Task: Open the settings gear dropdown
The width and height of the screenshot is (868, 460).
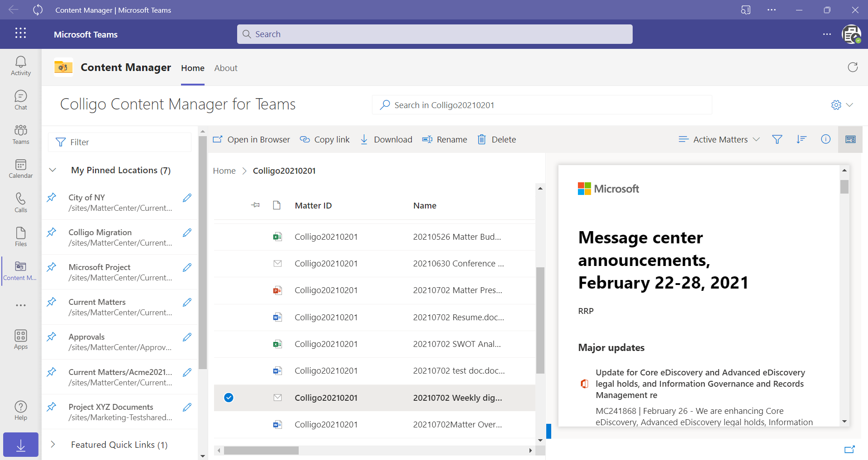Action: point(842,105)
